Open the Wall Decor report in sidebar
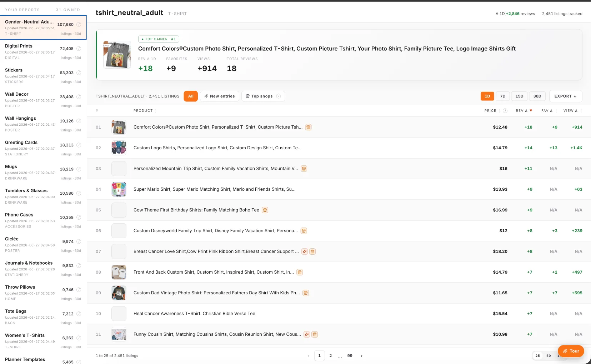Screen dimensions: 591x364 pyautogui.click(x=43, y=100)
